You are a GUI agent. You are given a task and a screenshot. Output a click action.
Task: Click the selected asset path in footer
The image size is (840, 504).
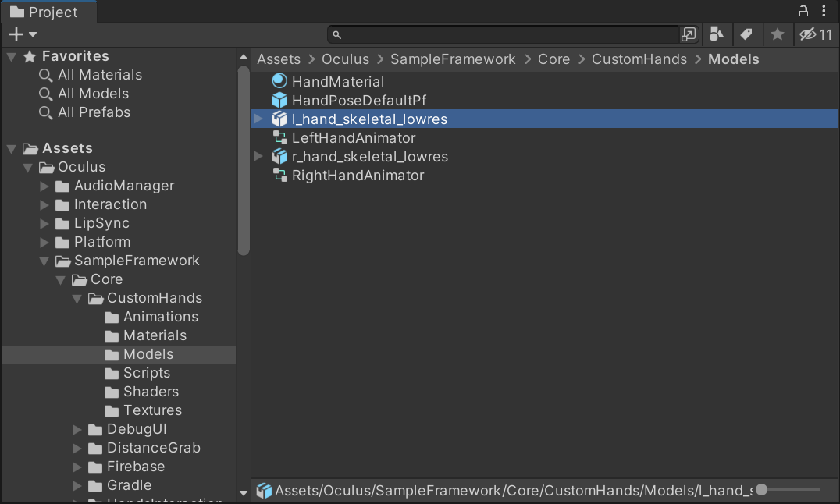click(x=513, y=491)
